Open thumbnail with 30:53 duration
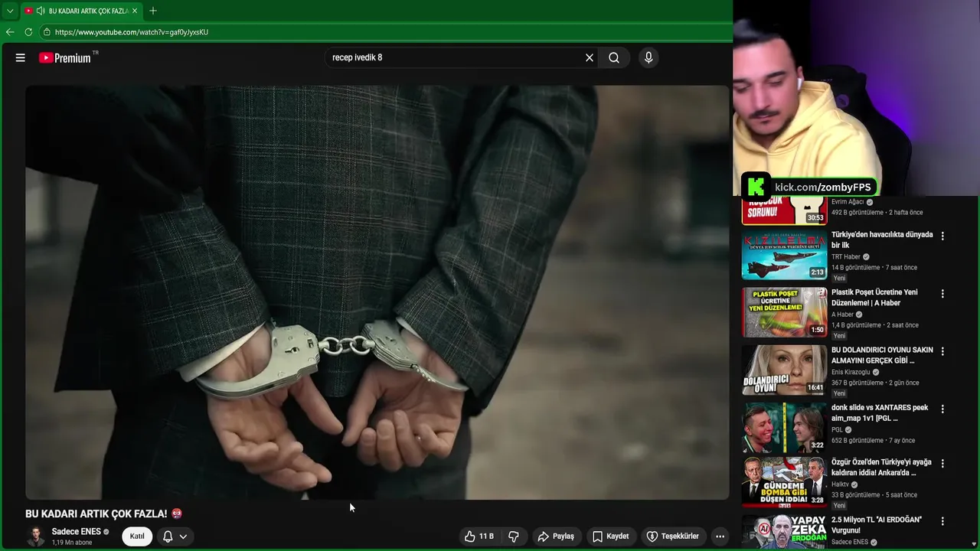 [x=784, y=210]
